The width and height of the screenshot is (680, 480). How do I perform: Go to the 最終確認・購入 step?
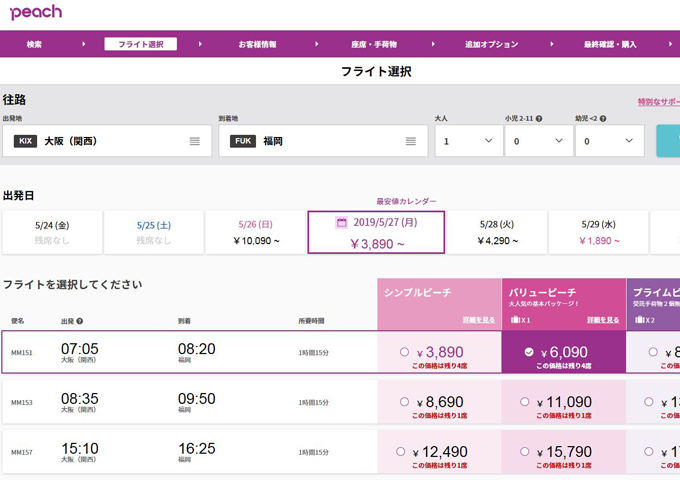point(610,44)
